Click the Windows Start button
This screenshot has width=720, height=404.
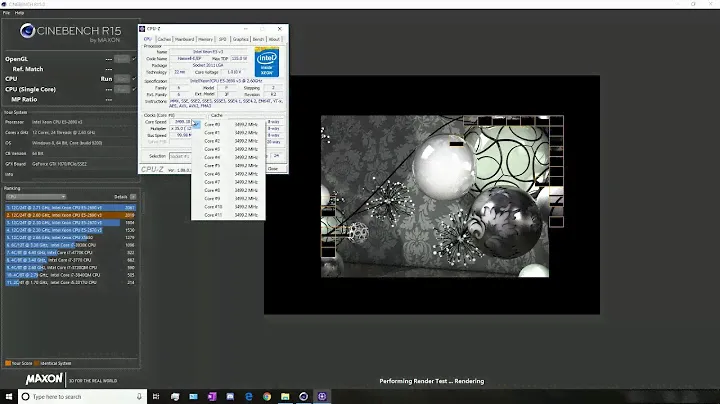click(8, 396)
